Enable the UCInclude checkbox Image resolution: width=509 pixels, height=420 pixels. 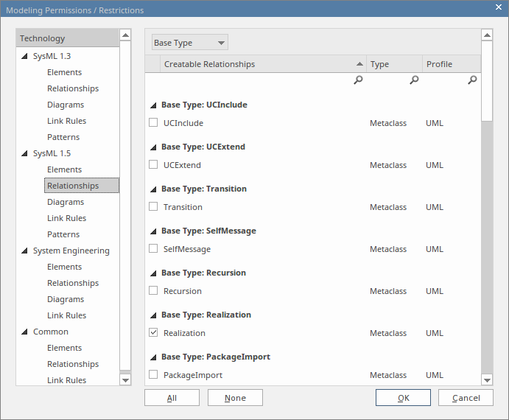pyautogui.click(x=153, y=123)
